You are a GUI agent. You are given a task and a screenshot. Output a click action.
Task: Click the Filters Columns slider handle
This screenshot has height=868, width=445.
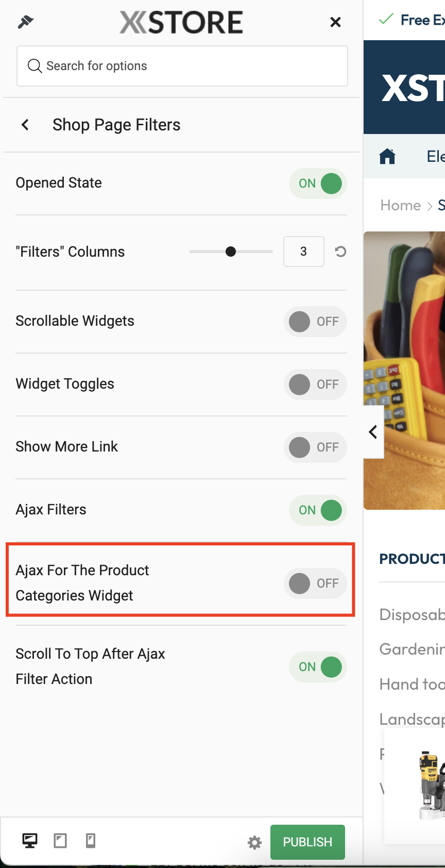click(231, 252)
